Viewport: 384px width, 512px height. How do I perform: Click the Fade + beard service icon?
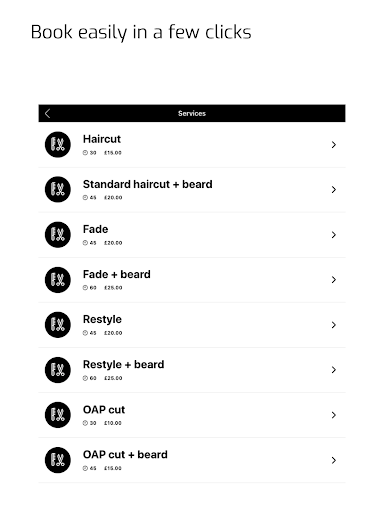point(58,280)
